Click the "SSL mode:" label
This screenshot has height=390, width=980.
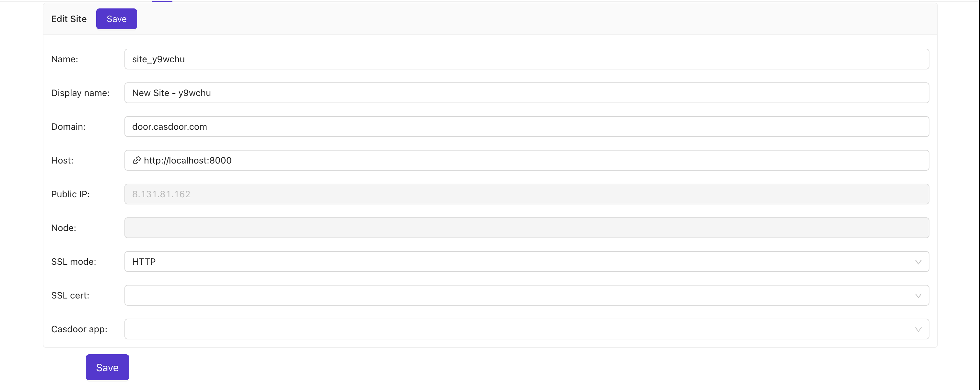tap(74, 262)
